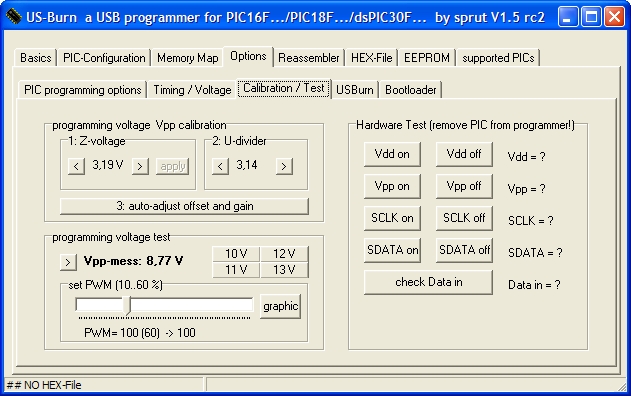Click '## NO HEX-File' in status bar
Screen dimensions: 631x396
44,385
